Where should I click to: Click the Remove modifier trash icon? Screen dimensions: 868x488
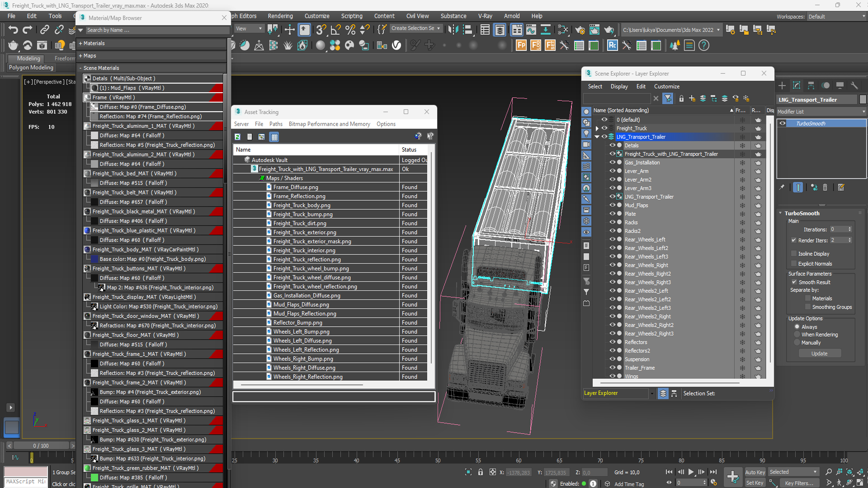pos(825,187)
